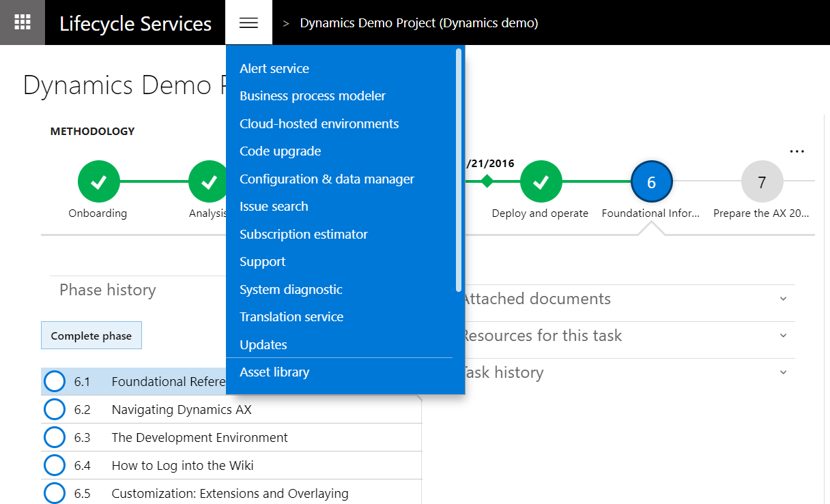Click the green diamond milestone marker
The width and height of the screenshot is (830, 504).
tap(487, 181)
